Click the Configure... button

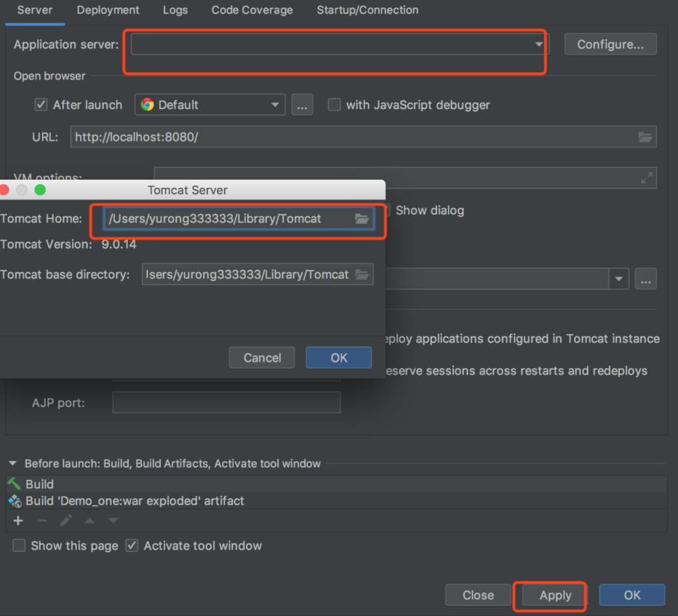coord(610,44)
